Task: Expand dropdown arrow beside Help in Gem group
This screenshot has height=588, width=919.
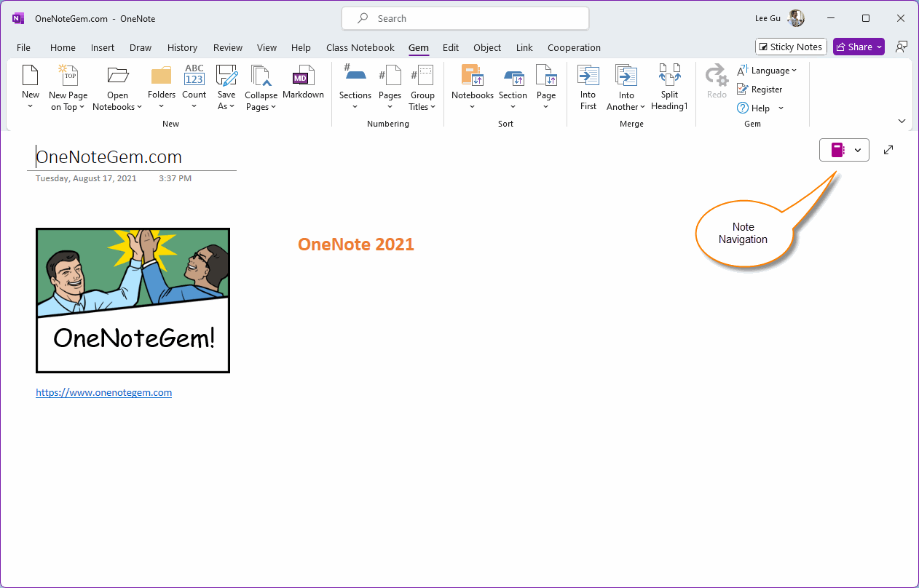Action: pyautogui.click(x=781, y=108)
